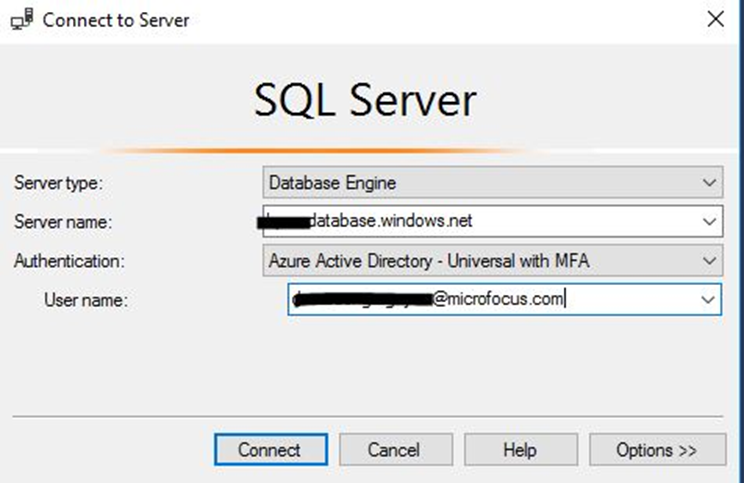Click the Azure Active Directory authentication box

[x=480, y=260]
